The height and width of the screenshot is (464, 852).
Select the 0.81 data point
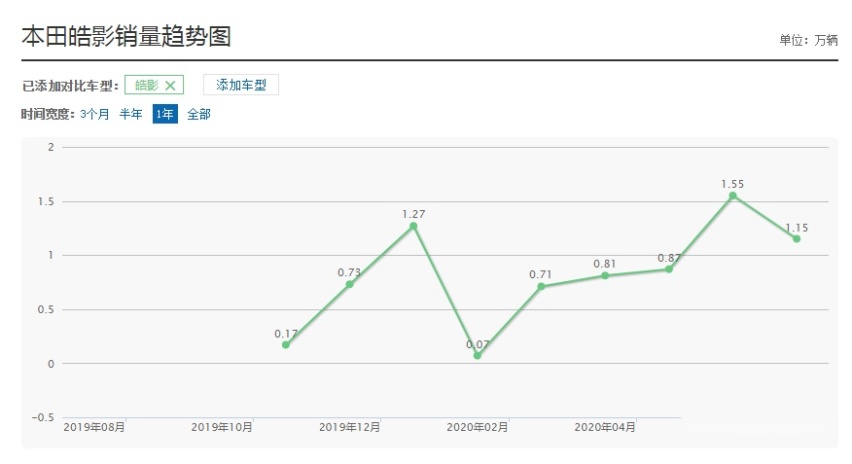coord(605,275)
